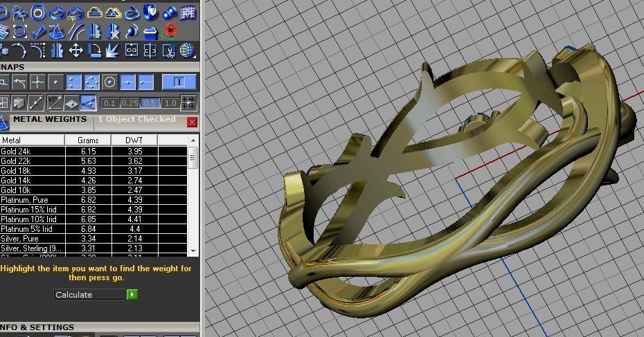The image size is (644, 337).
Task: Choose the rotate ninety degrees arrow tool
Action: tap(95, 51)
